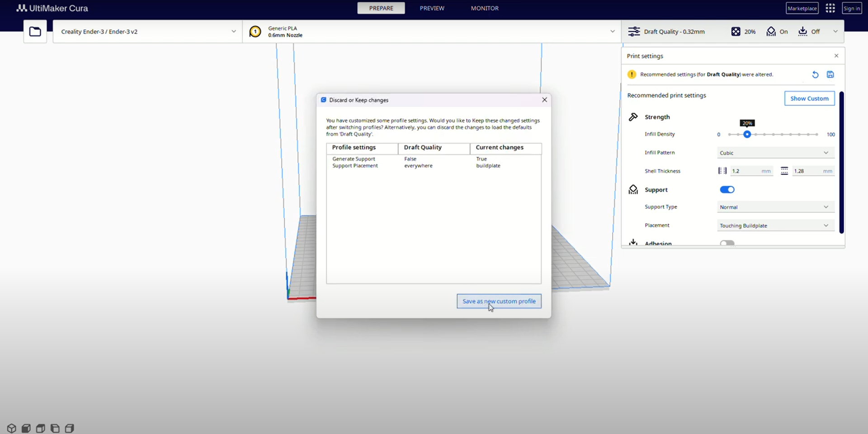The height and width of the screenshot is (434, 868).
Task: Click the UltiMaker Cura logo
Action: pos(52,8)
